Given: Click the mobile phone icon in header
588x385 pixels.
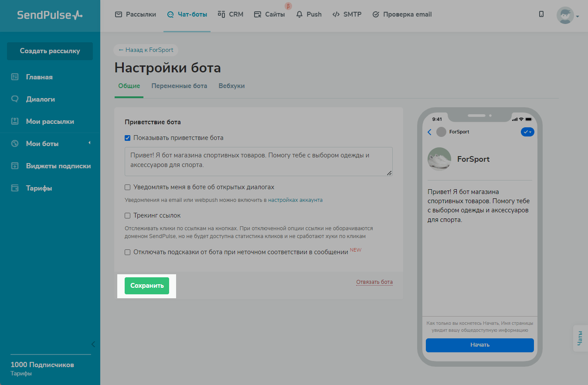Looking at the screenshot, I should (x=541, y=14).
